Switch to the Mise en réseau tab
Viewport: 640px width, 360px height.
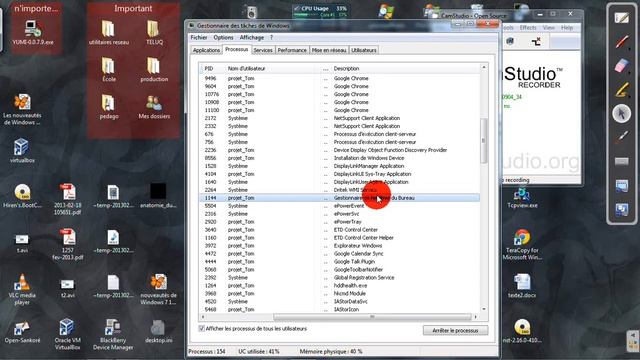pos(329,50)
